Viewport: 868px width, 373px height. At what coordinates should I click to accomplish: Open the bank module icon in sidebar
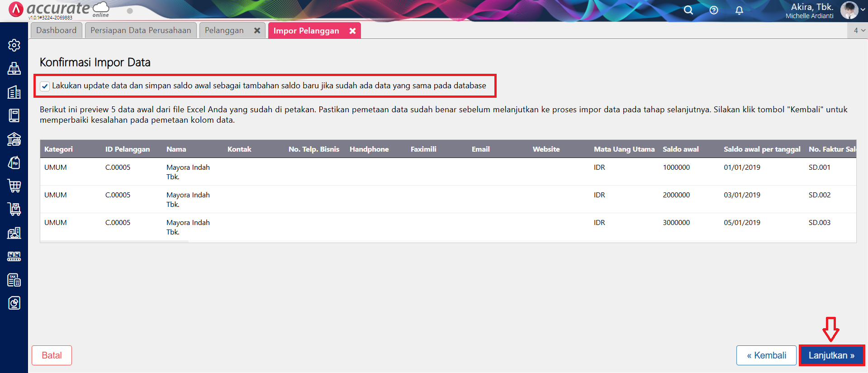tap(14, 139)
